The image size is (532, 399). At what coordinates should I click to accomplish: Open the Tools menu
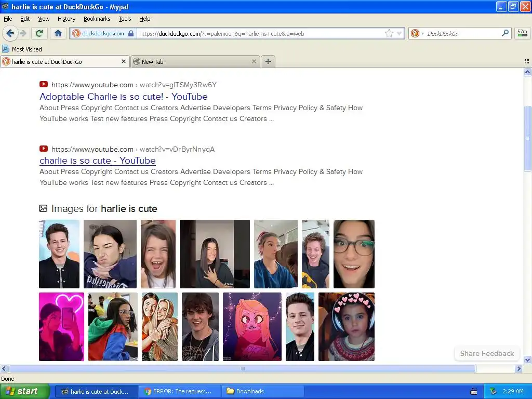pos(125,19)
